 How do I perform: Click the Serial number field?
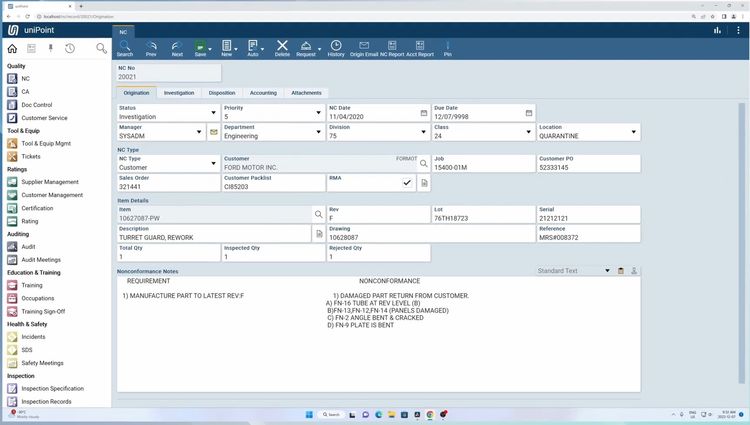(x=589, y=214)
